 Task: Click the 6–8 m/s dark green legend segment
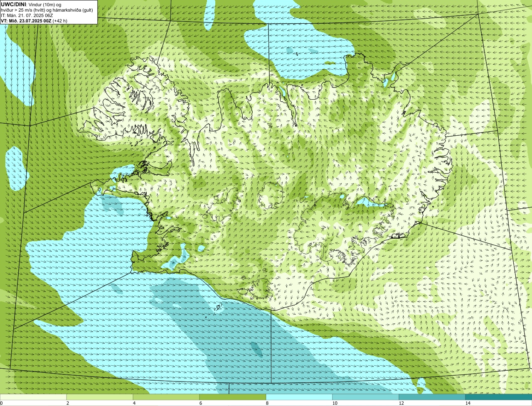(x=233, y=397)
